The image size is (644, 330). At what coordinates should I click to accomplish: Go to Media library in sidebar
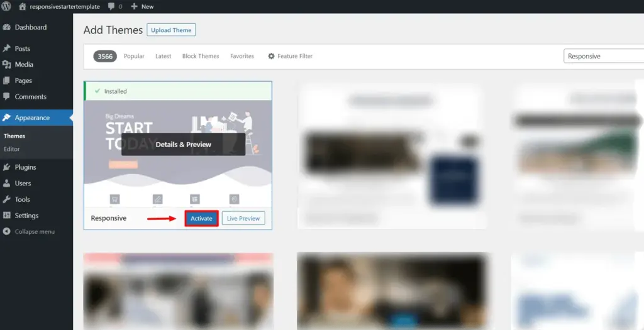24,65
